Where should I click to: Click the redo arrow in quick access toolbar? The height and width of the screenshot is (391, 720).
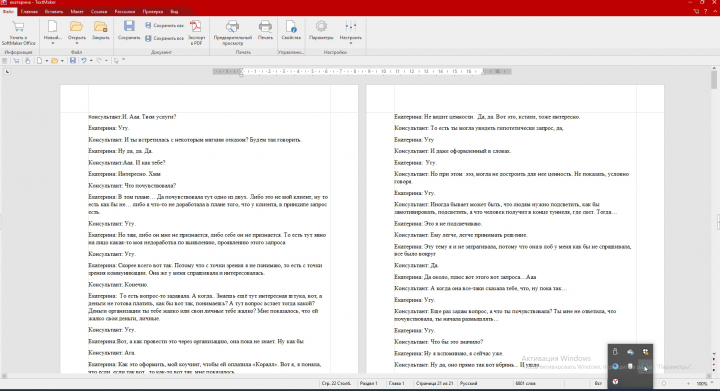pyautogui.click(x=99, y=61)
